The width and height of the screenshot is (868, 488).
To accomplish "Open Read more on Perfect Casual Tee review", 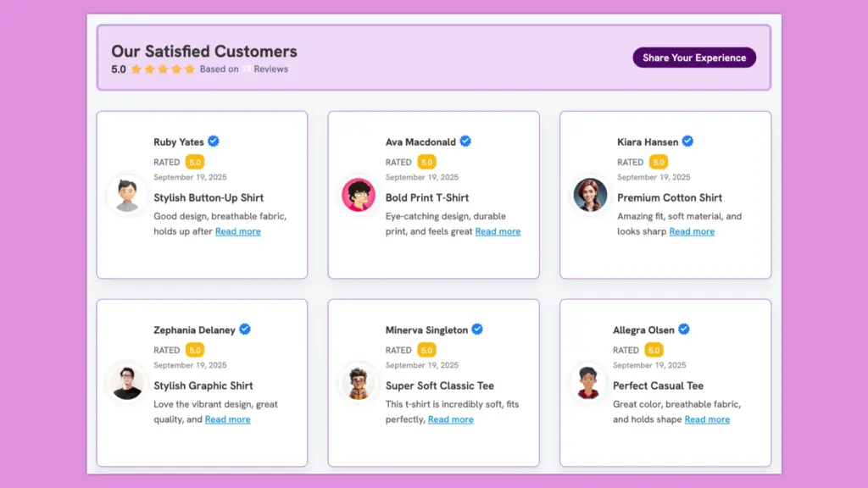I will pyautogui.click(x=707, y=419).
